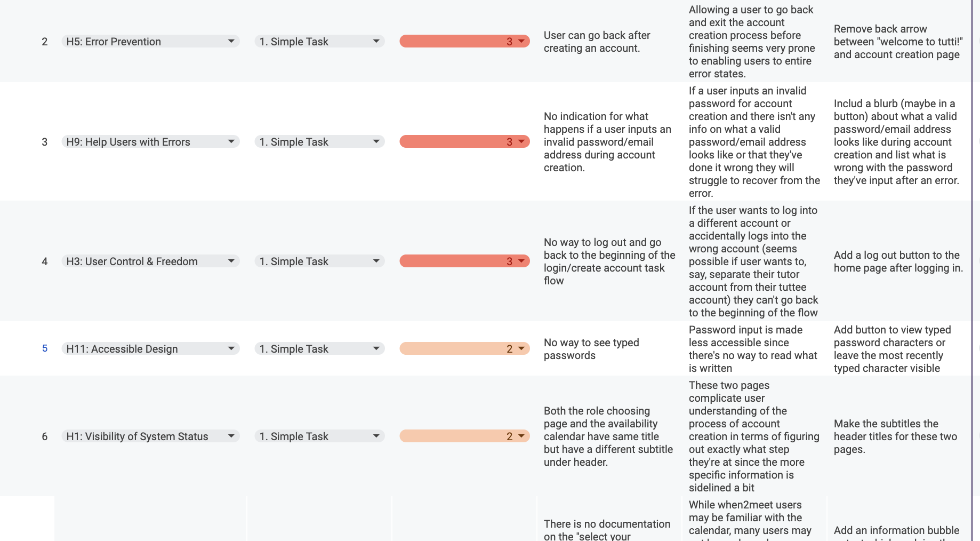This screenshot has height=541, width=980.
Task: Open the H5: Error Prevention heuristic dropdown
Action: pos(231,41)
